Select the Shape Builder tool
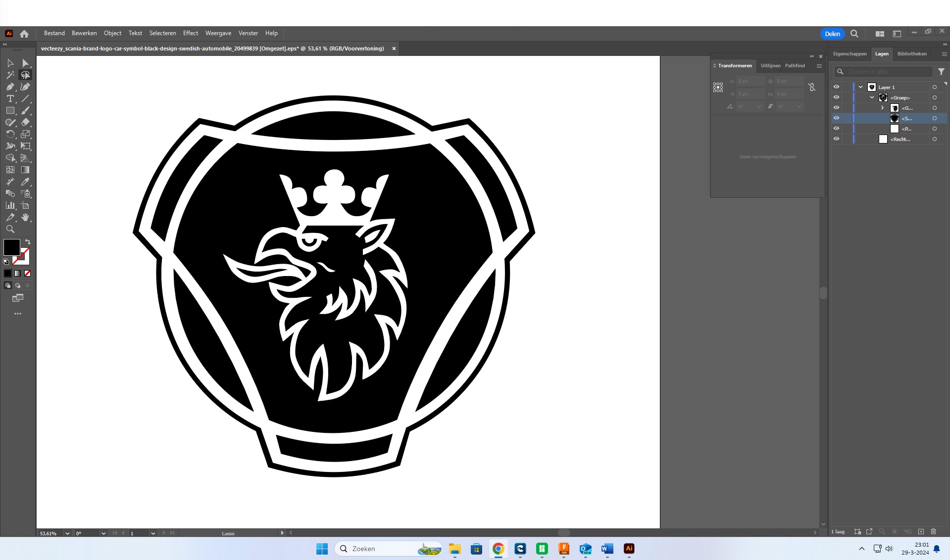The height and width of the screenshot is (560, 950). (x=10, y=158)
